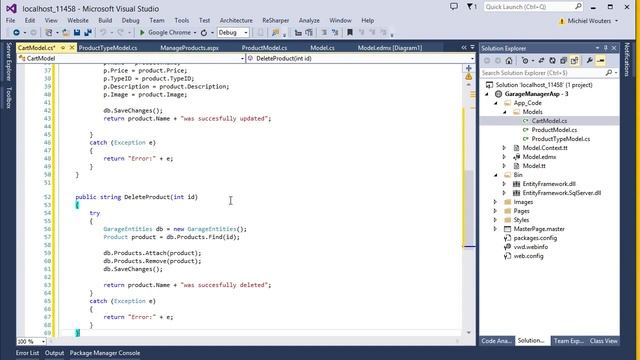Click the Undo arrow icon

(x=103, y=32)
